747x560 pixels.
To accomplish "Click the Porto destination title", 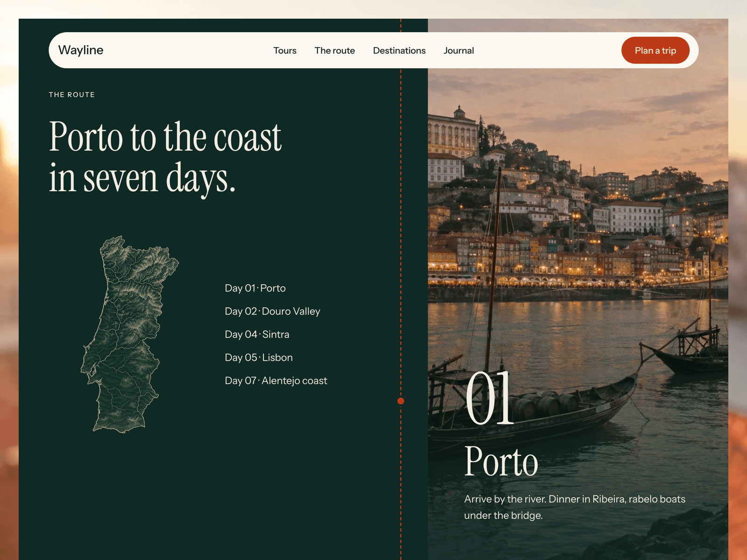I will click(x=501, y=461).
